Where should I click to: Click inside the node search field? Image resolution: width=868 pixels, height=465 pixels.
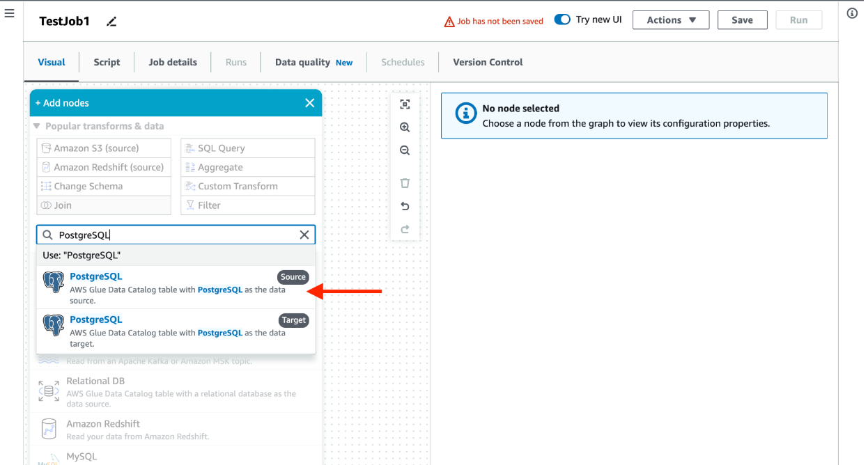pyautogui.click(x=174, y=235)
